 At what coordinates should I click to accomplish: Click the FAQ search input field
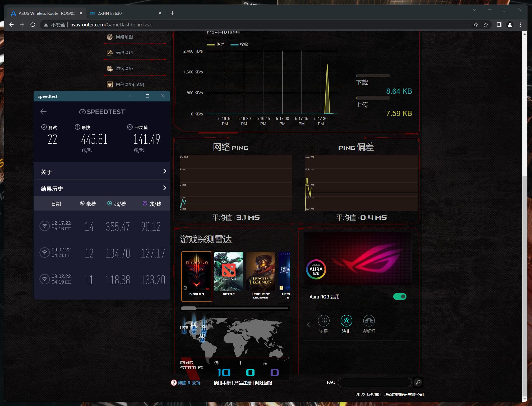click(374, 382)
